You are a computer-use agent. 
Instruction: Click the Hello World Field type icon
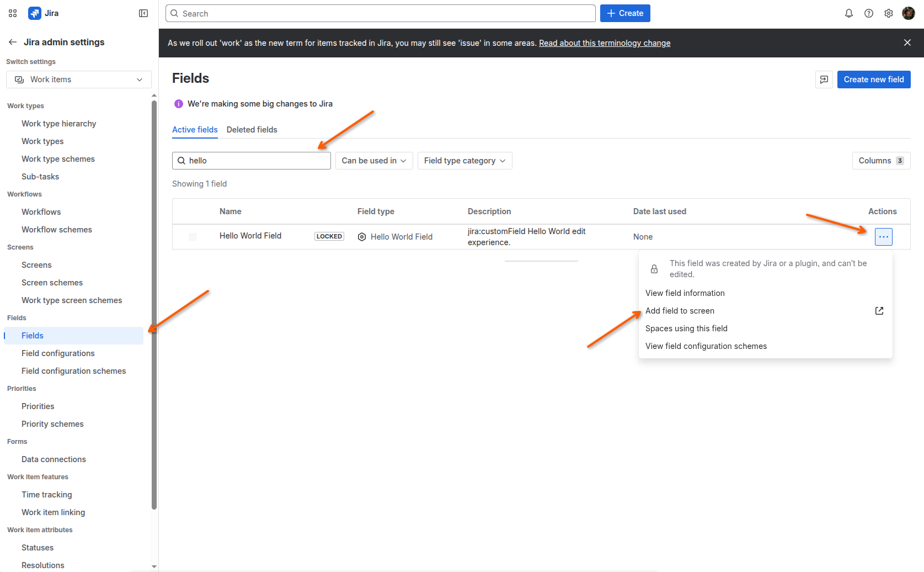click(362, 237)
